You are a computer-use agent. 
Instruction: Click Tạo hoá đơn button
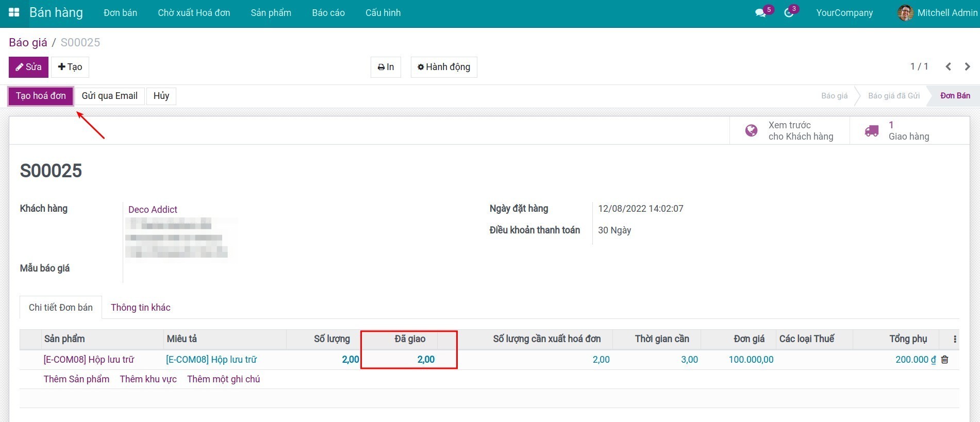[41, 96]
